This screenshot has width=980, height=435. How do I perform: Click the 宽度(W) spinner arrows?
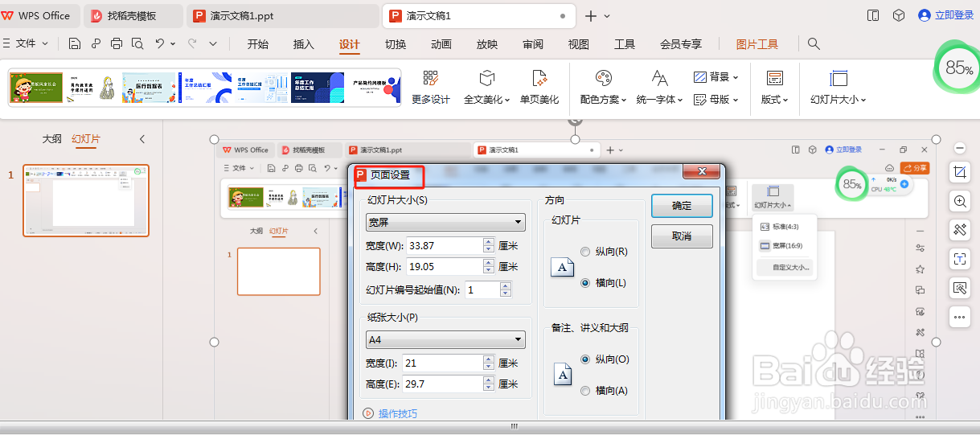(489, 246)
